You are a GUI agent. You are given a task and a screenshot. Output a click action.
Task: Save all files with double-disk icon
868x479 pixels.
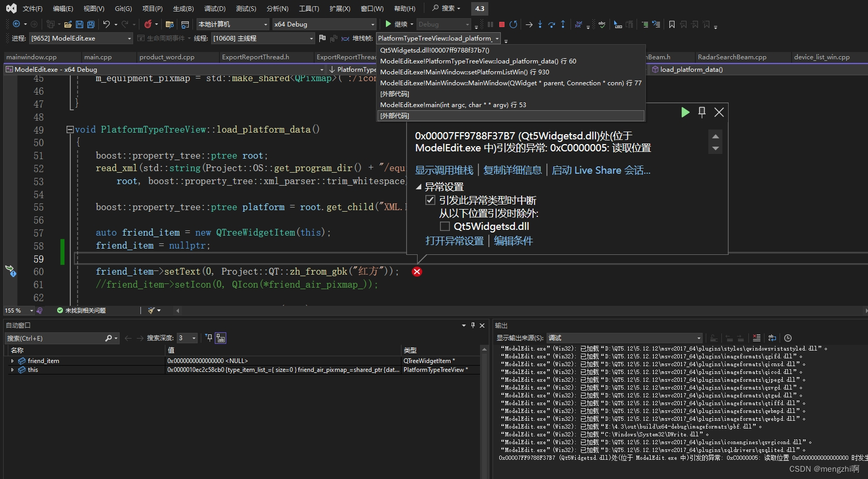(91, 24)
